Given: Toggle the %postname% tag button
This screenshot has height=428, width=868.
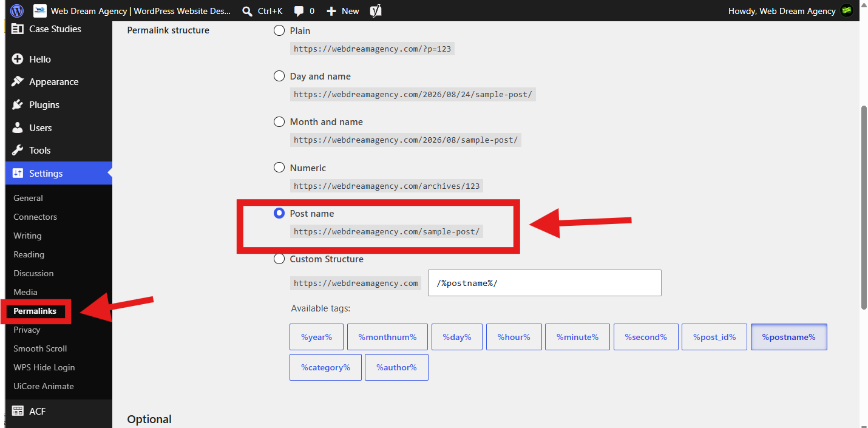Looking at the screenshot, I should (x=789, y=337).
